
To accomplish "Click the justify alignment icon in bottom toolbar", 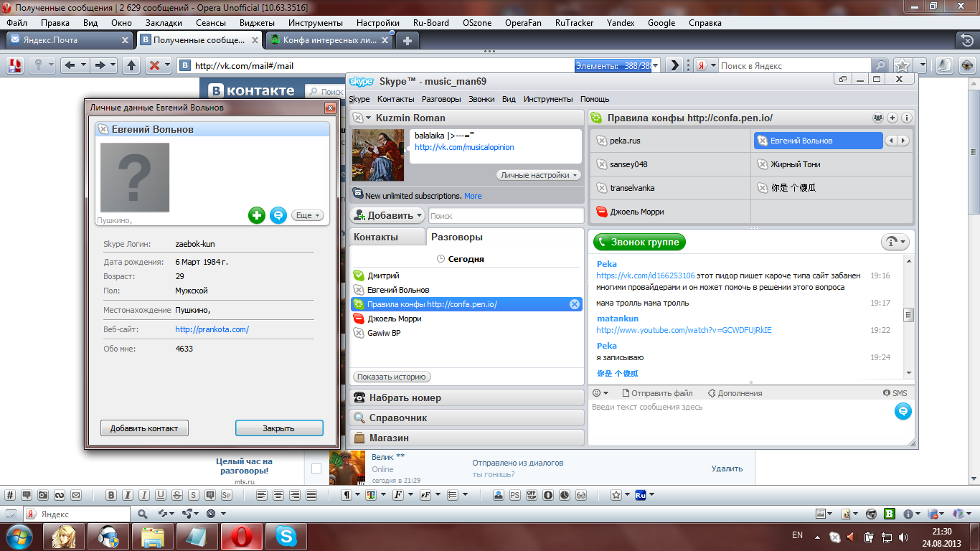I will point(311,495).
